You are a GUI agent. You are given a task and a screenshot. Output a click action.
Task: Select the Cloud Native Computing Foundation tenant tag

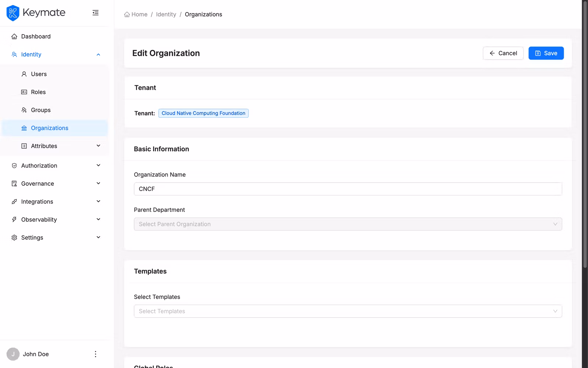click(203, 113)
